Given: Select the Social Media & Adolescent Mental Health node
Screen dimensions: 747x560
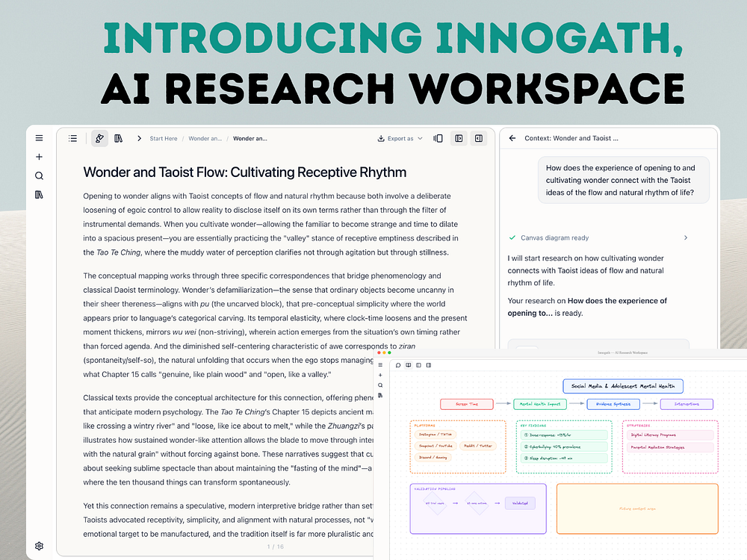Looking at the screenshot, I should 623,386.
